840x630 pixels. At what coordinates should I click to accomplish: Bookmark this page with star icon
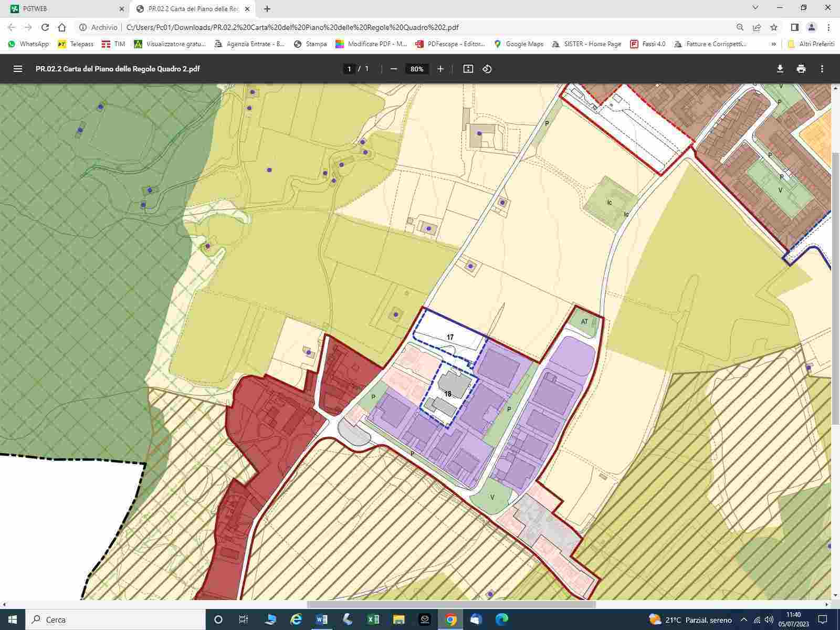click(x=774, y=27)
